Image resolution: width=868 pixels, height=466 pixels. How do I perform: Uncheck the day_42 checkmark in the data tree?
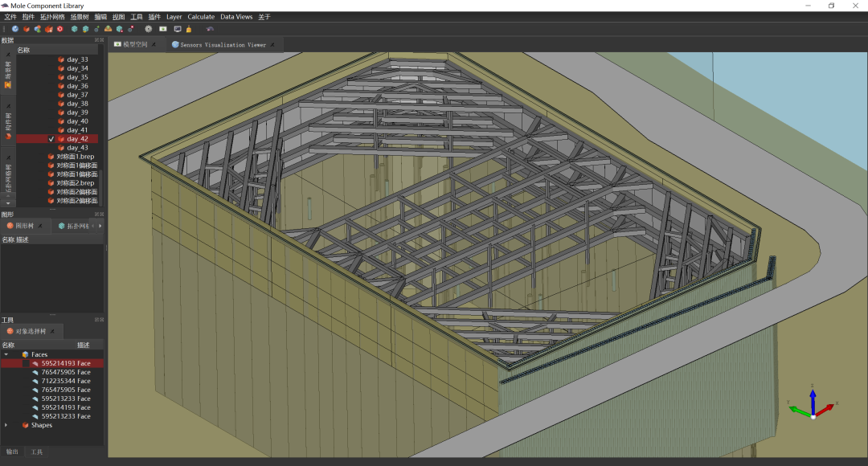coord(51,139)
